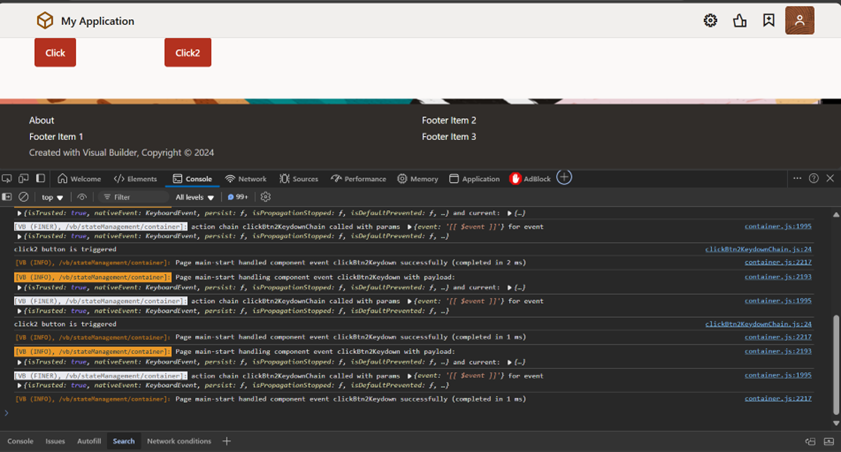Image resolution: width=841 pixels, height=452 pixels.
Task: Click the bookmark icon in header
Action: (769, 20)
